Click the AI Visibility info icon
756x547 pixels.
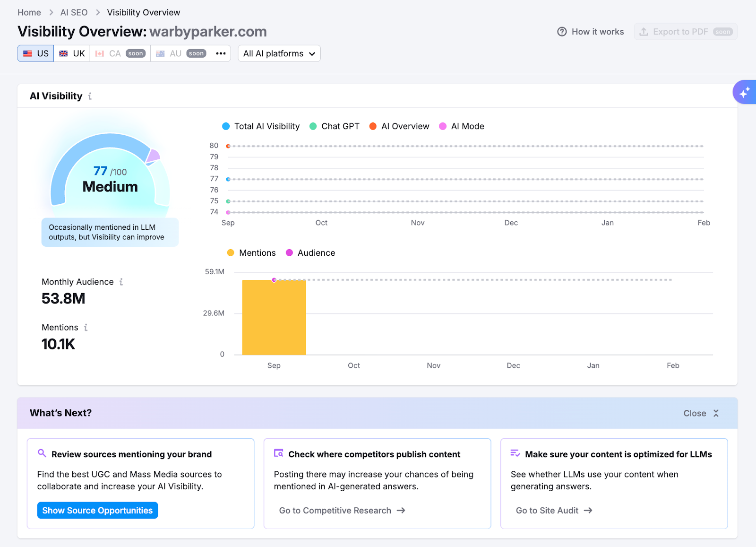90,96
